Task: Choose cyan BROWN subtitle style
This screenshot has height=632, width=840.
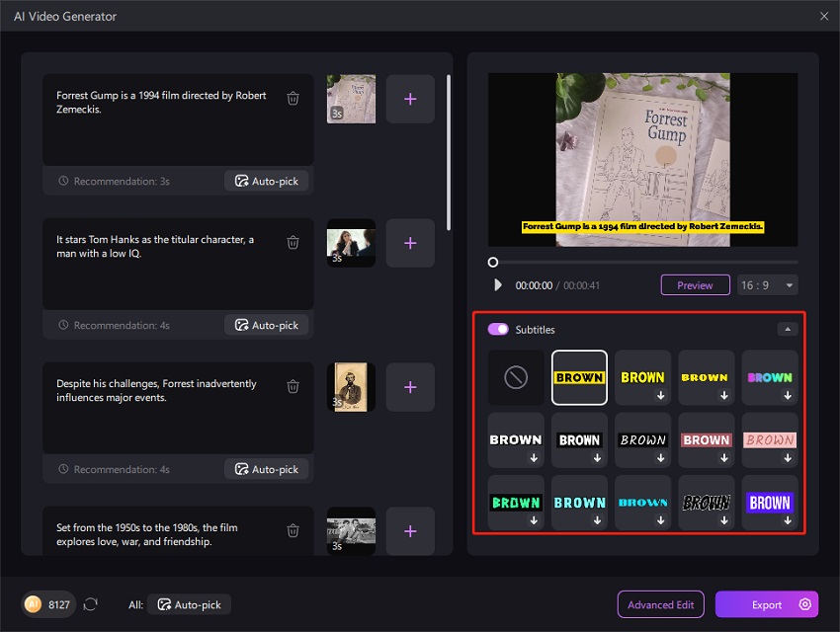Action: coord(579,503)
